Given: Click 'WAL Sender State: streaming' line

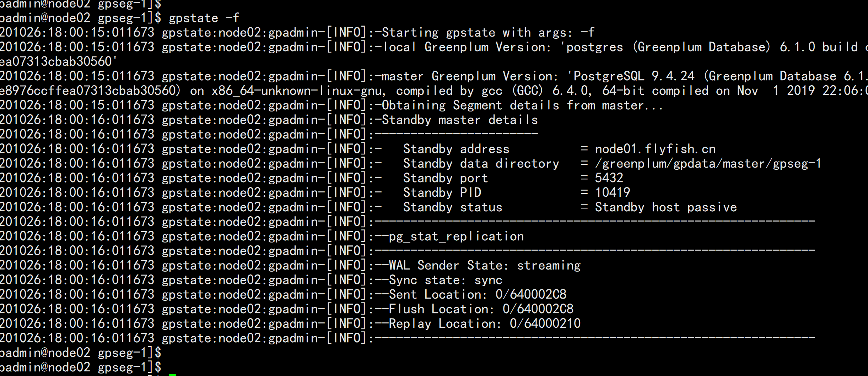Looking at the screenshot, I should pyautogui.click(x=485, y=266).
